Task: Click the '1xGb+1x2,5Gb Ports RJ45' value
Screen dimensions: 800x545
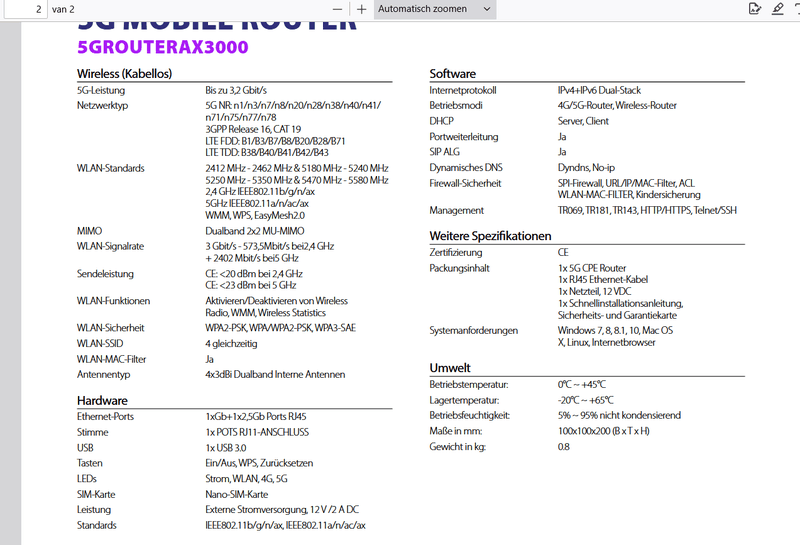Action: click(x=256, y=417)
